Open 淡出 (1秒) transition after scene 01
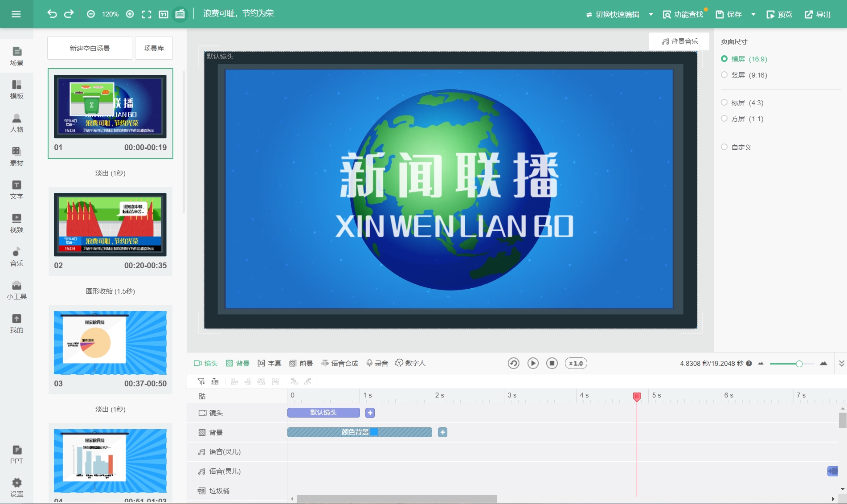 click(110, 173)
